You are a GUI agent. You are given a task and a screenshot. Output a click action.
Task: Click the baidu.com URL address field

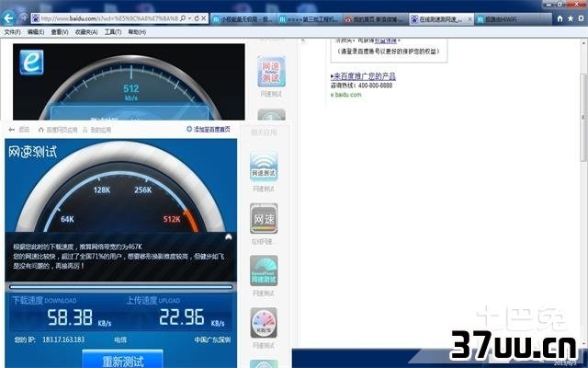coord(110,18)
